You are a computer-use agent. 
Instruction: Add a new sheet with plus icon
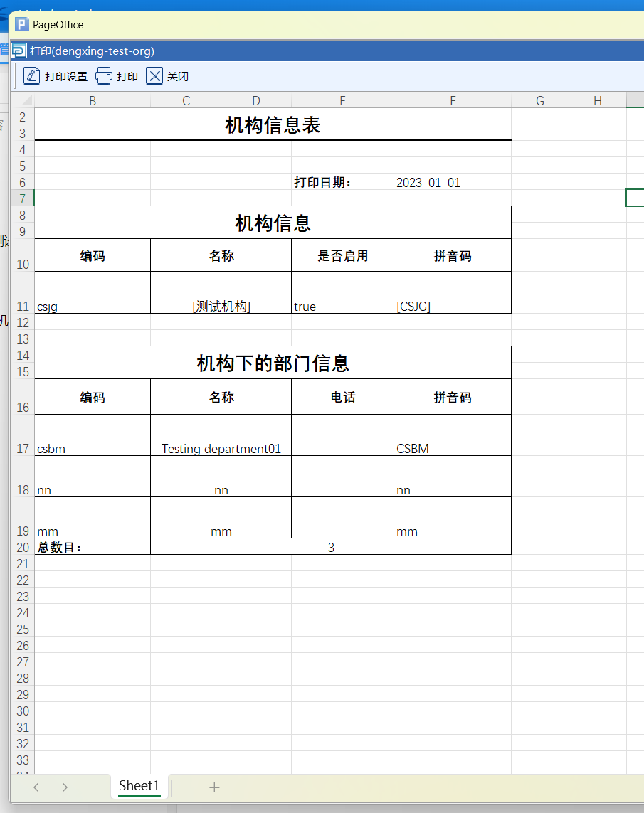coord(214,787)
